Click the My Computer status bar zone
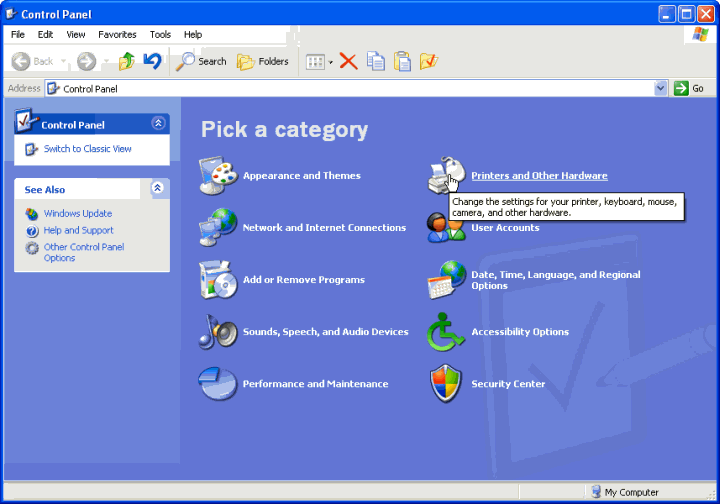 625,492
